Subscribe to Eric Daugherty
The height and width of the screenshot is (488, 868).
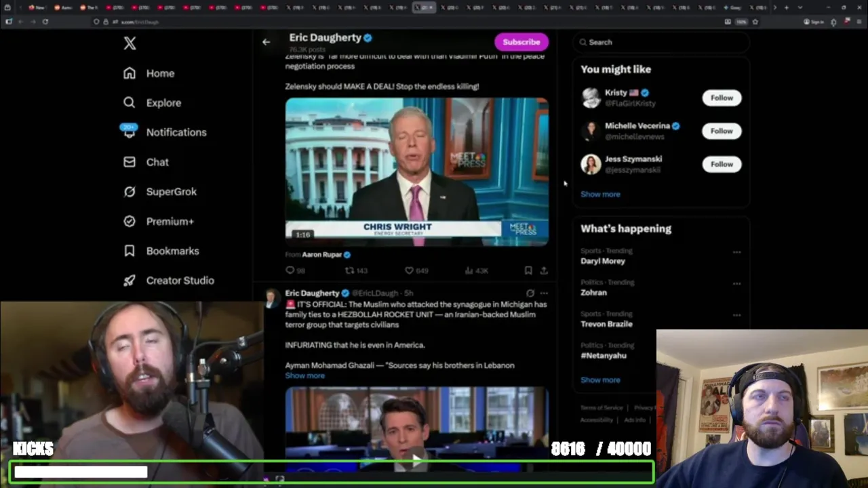click(x=521, y=42)
